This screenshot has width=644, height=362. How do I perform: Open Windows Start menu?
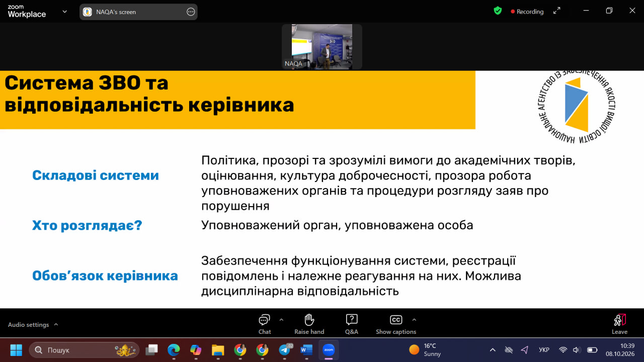click(16, 350)
